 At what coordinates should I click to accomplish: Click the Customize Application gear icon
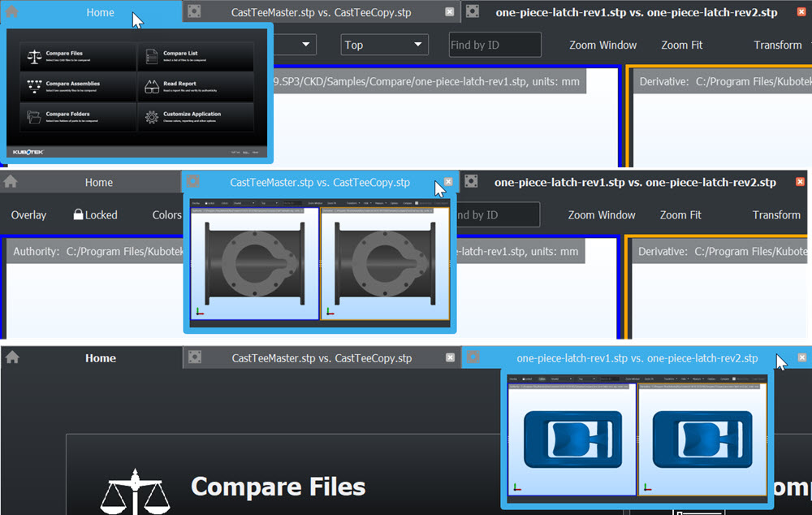pos(151,117)
